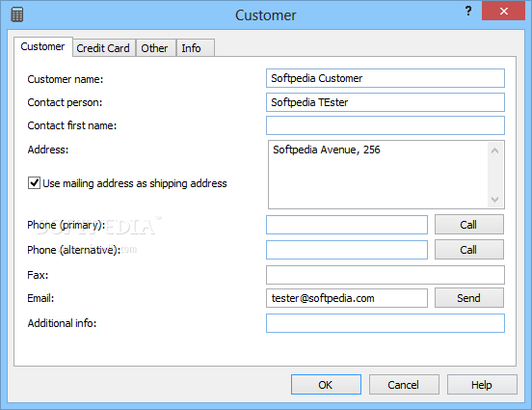
Task: Confirm the dialog with OK
Action: [x=326, y=385]
